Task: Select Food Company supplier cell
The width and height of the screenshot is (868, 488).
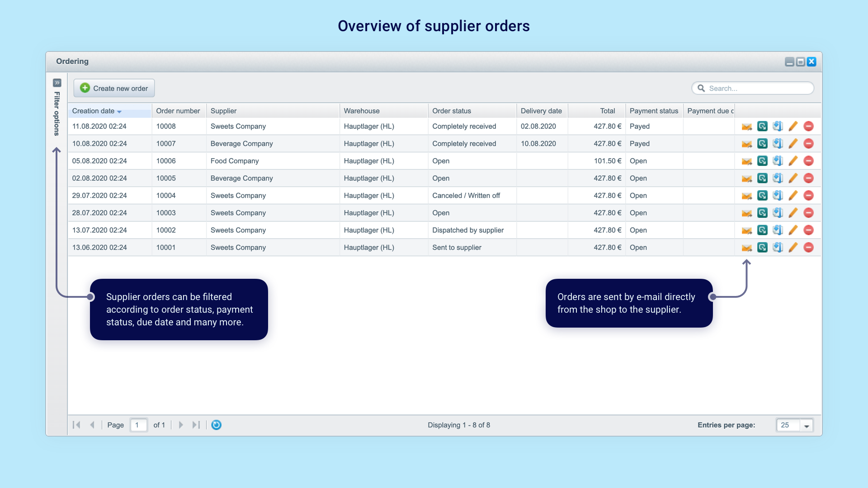Action: (273, 161)
